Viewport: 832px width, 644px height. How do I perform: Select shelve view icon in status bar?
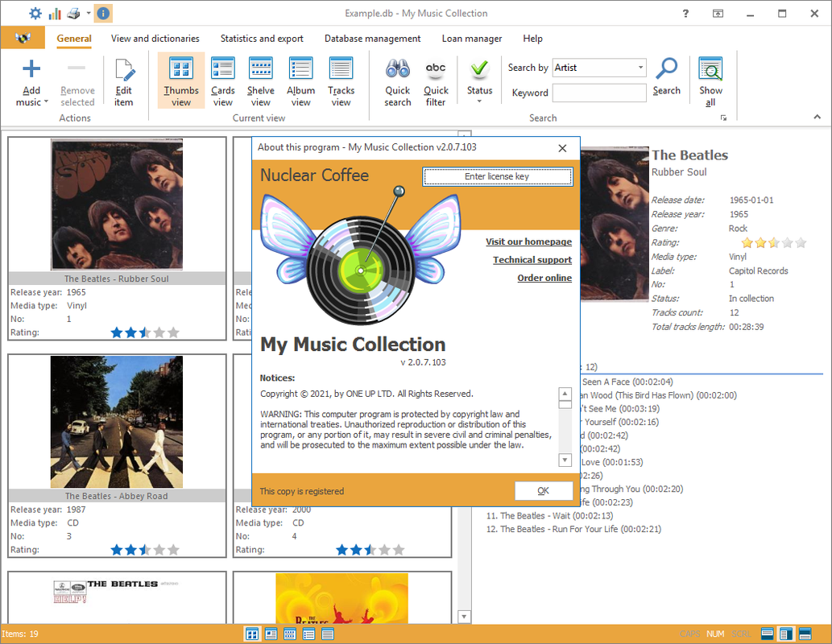(x=290, y=634)
